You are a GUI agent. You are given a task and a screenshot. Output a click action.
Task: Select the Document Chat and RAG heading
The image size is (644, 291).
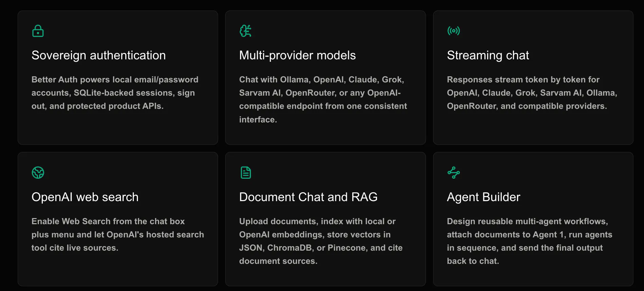pos(308,197)
